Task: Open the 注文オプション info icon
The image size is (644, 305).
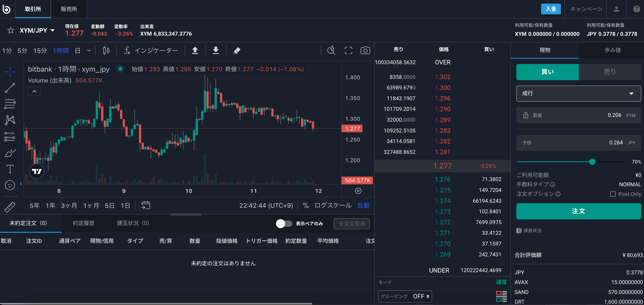Action: pos(558,194)
